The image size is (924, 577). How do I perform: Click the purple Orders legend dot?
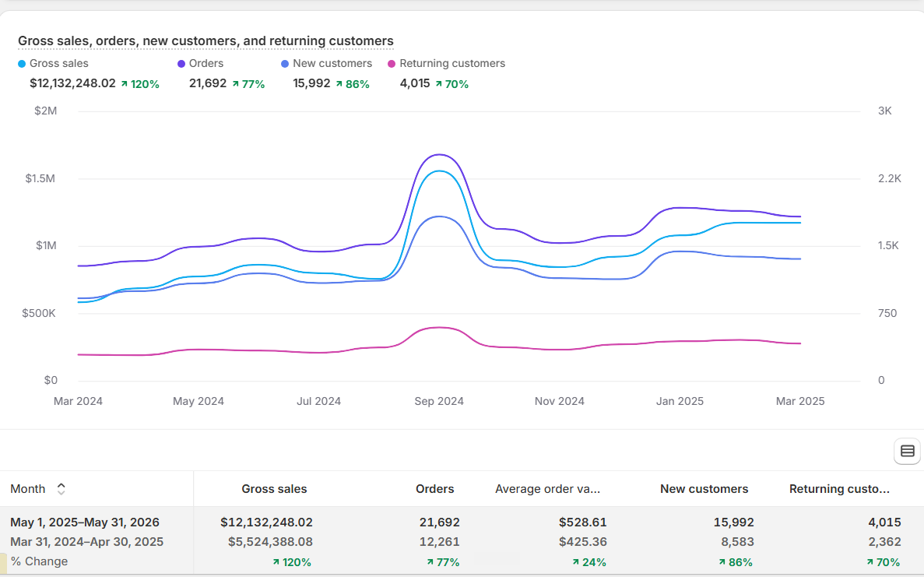181,64
